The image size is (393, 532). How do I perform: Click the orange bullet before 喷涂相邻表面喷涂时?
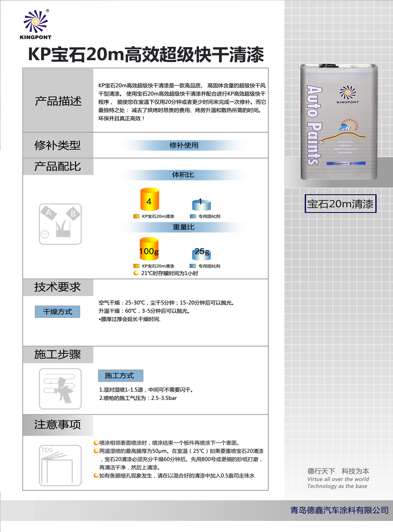(x=96, y=442)
